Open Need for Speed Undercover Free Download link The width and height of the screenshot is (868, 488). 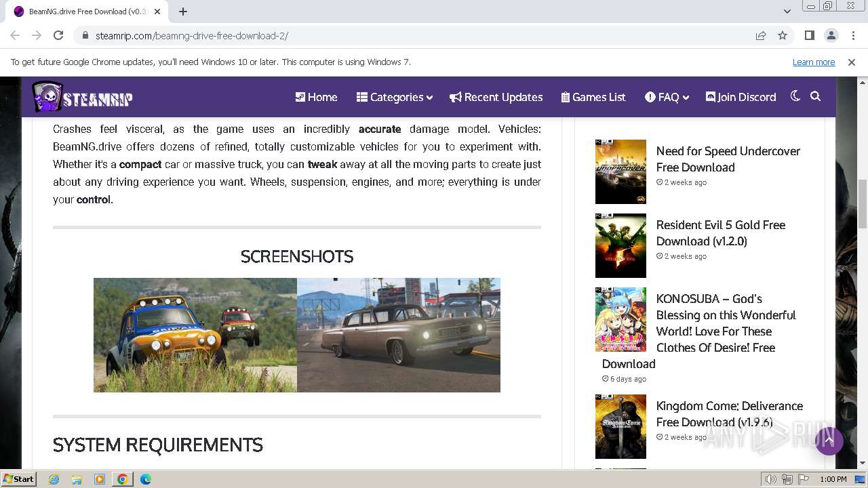[x=728, y=159]
